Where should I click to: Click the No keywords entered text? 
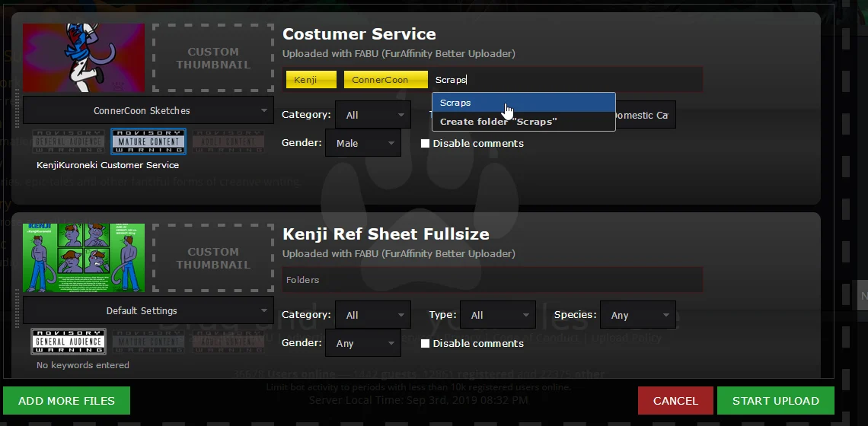[83, 365]
